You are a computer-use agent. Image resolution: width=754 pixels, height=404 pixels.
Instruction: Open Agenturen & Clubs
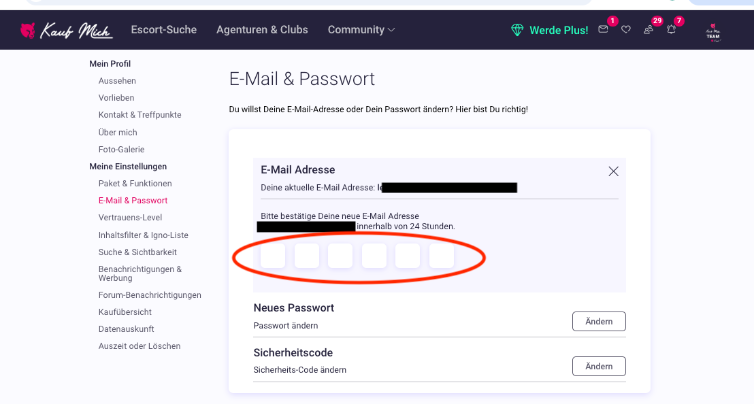tap(262, 30)
